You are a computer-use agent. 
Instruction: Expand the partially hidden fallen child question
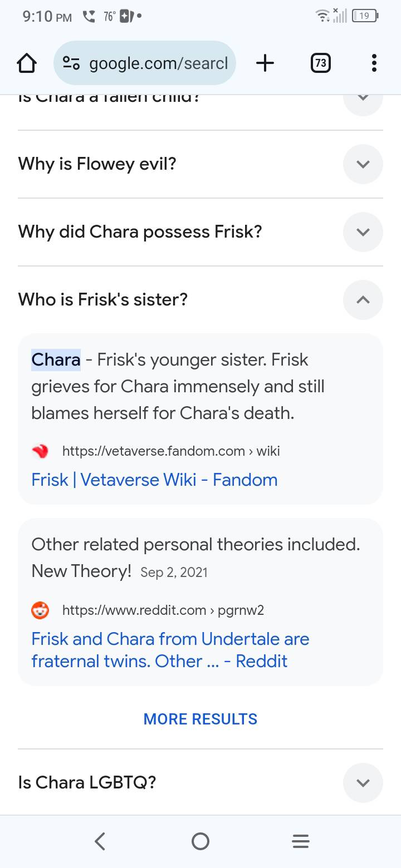pyautogui.click(x=363, y=99)
